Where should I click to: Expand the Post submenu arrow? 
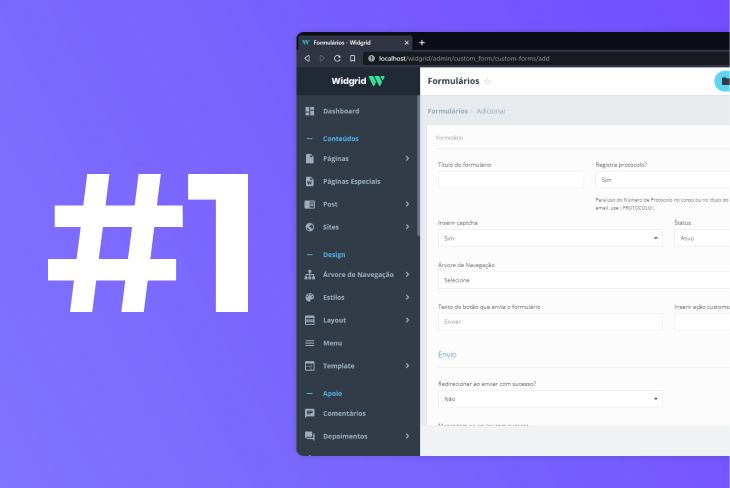[407, 204]
